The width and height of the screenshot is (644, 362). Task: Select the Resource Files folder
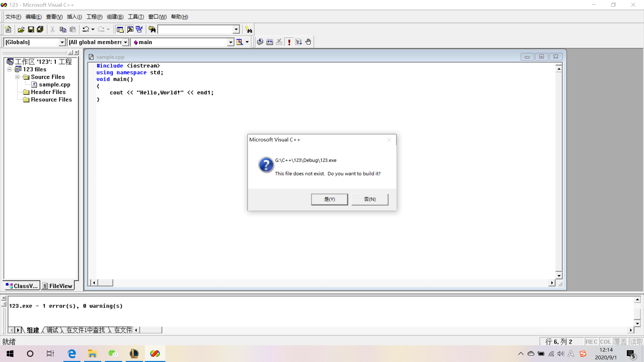(x=51, y=100)
